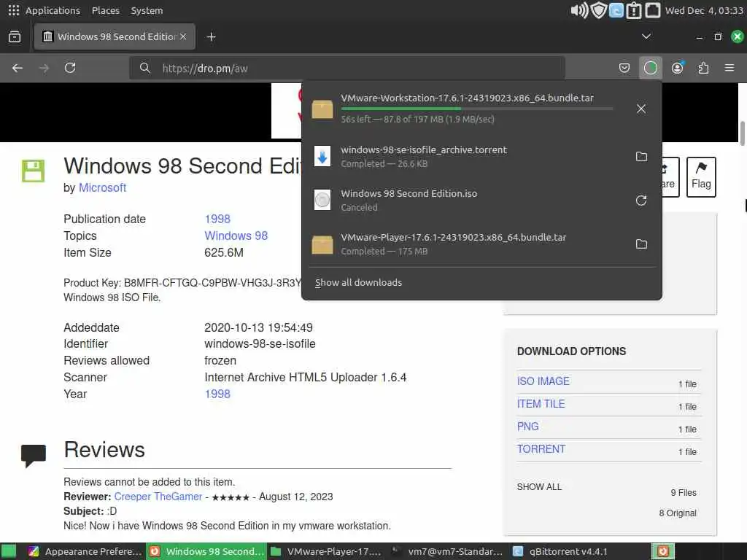Switch to Appearance Preferences taskbar window
This screenshot has height=560, width=747.
point(85,551)
